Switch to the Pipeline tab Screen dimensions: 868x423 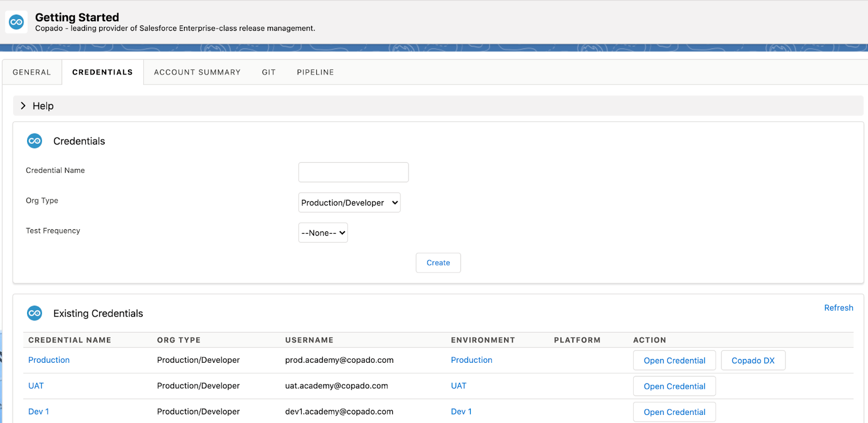316,72
